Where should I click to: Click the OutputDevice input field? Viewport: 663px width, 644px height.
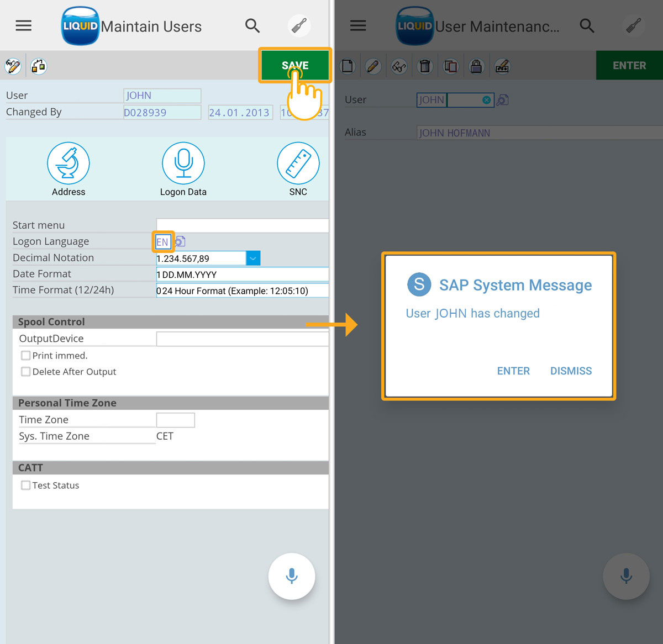[242, 339]
